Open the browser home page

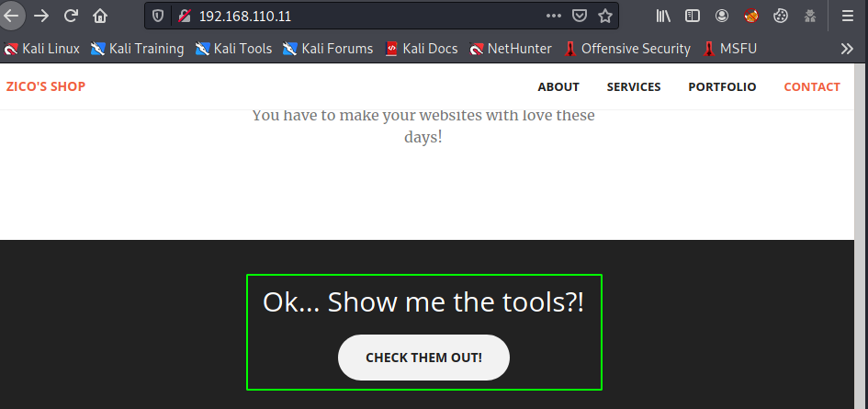point(100,16)
